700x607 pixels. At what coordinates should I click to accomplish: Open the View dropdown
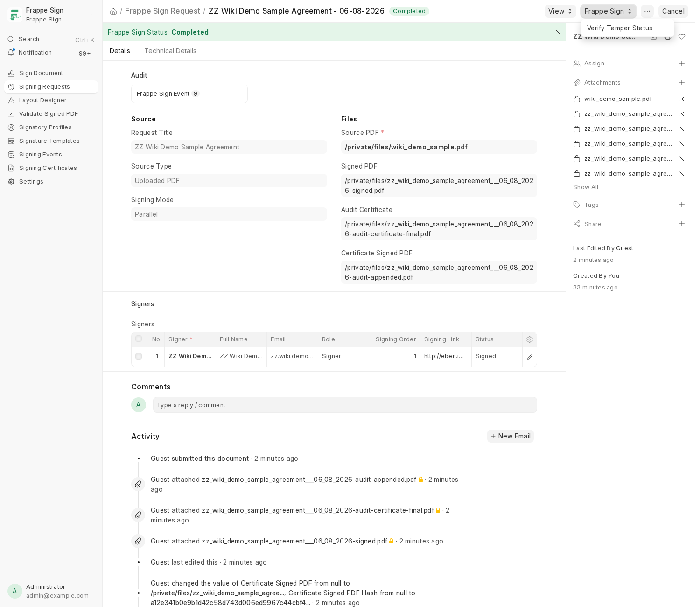(x=560, y=11)
